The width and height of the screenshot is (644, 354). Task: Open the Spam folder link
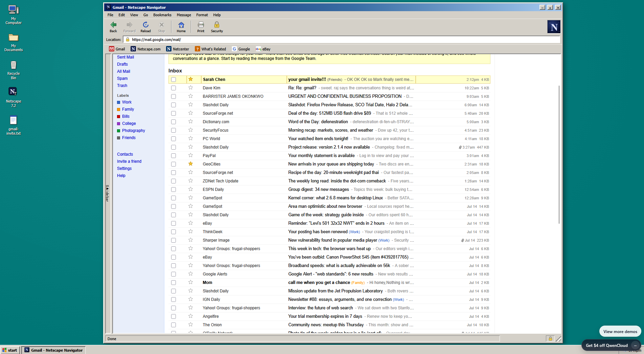tap(122, 79)
